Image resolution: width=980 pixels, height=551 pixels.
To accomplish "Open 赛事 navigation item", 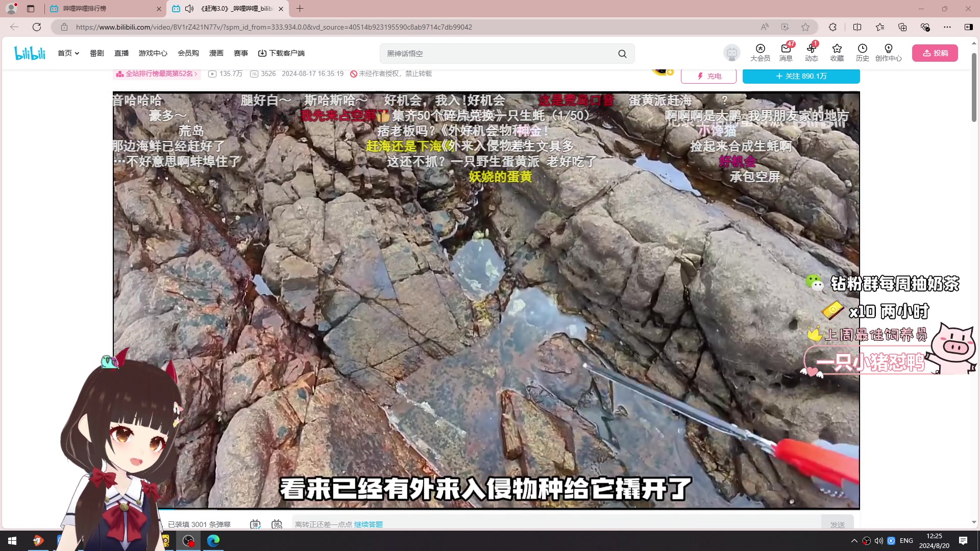I will click(241, 53).
